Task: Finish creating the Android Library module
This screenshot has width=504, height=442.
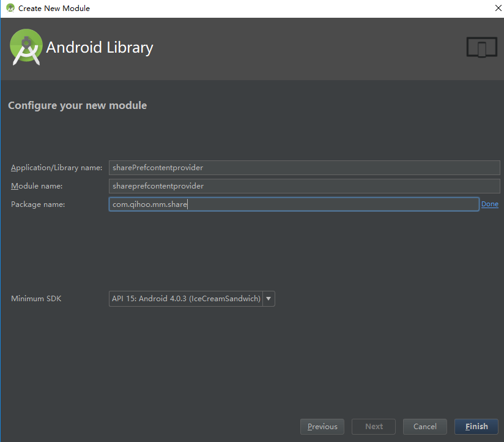Action: pyautogui.click(x=476, y=427)
